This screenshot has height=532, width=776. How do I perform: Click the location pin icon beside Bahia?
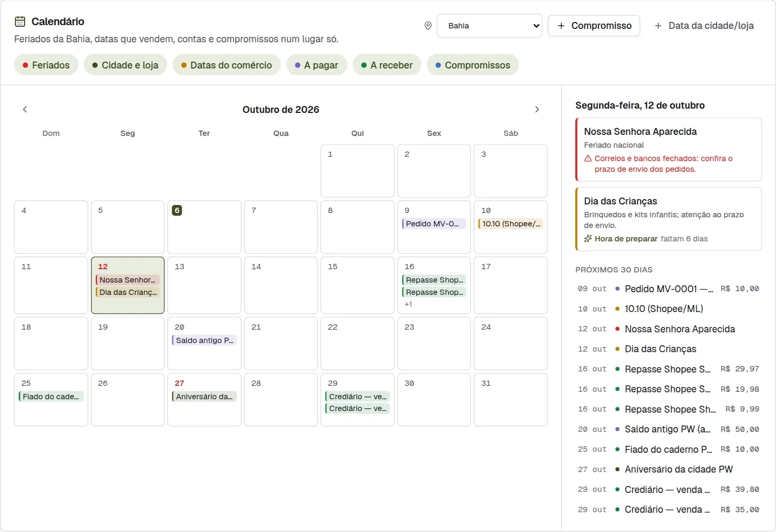(428, 26)
